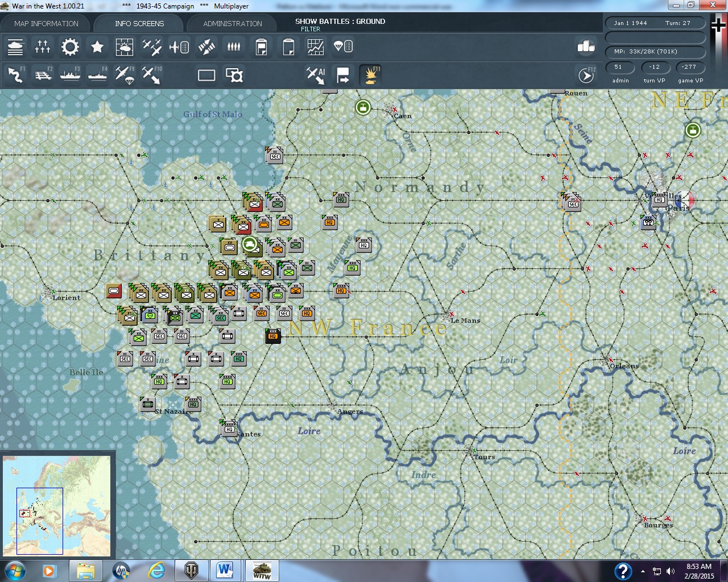The width and height of the screenshot is (728, 582).
Task: Open the parachute airborne list icon
Action: click(x=343, y=47)
